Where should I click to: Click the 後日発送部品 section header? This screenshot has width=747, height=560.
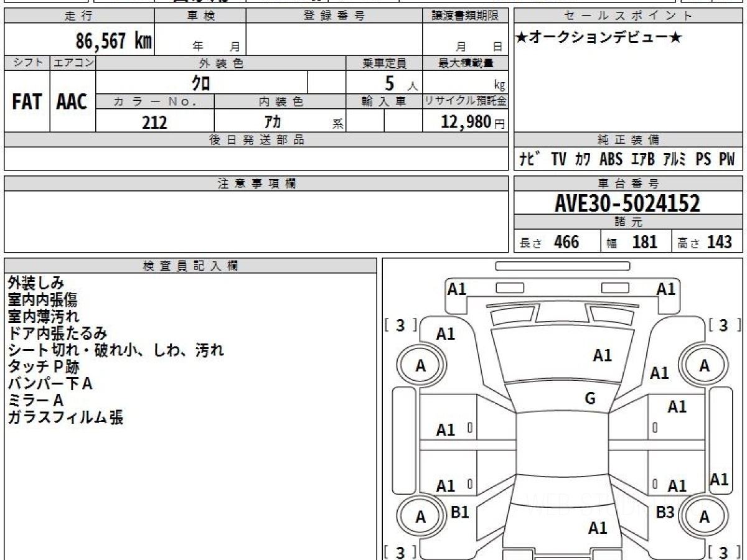(256, 140)
